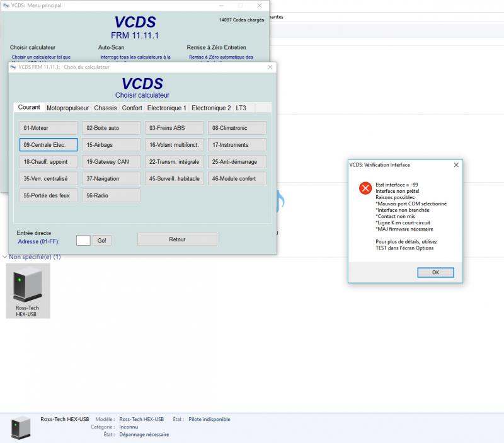
Task: Open the Confort tab
Action: tap(132, 108)
